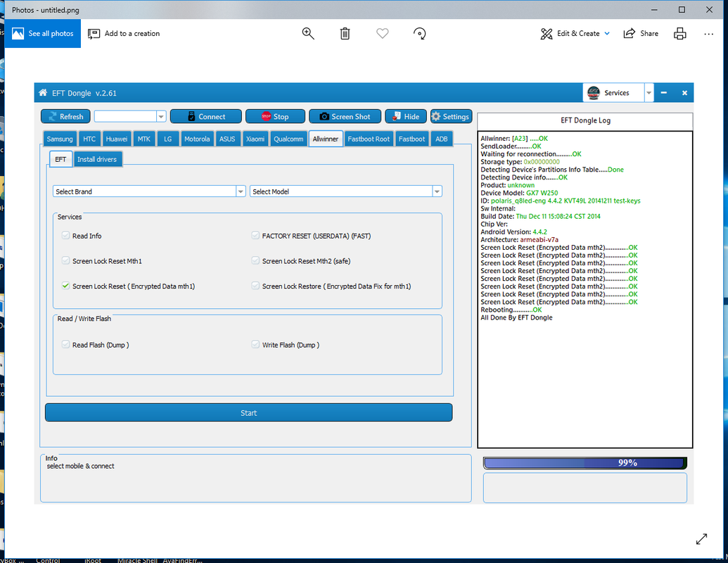The image size is (728, 563).
Task: Click the EFT Dongle home icon
Action: click(x=44, y=93)
